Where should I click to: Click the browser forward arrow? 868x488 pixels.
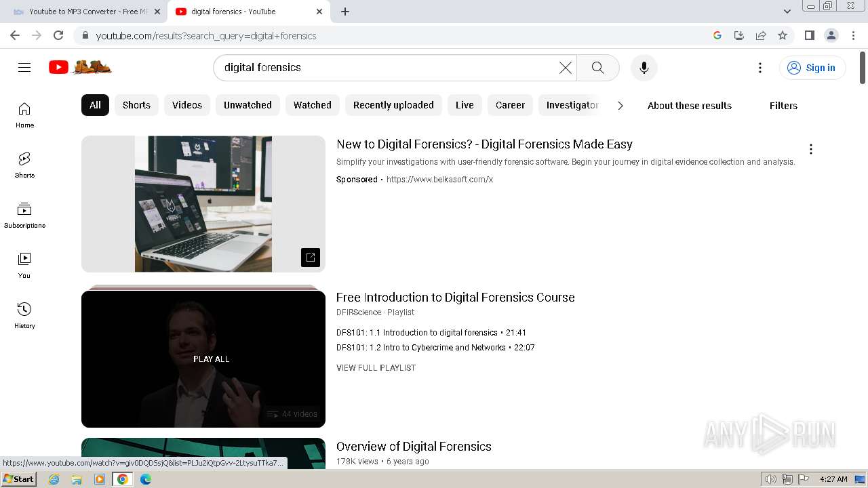pos(37,36)
